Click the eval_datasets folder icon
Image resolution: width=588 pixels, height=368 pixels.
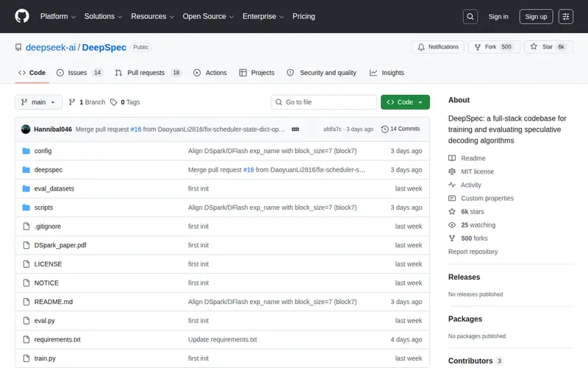(26, 188)
